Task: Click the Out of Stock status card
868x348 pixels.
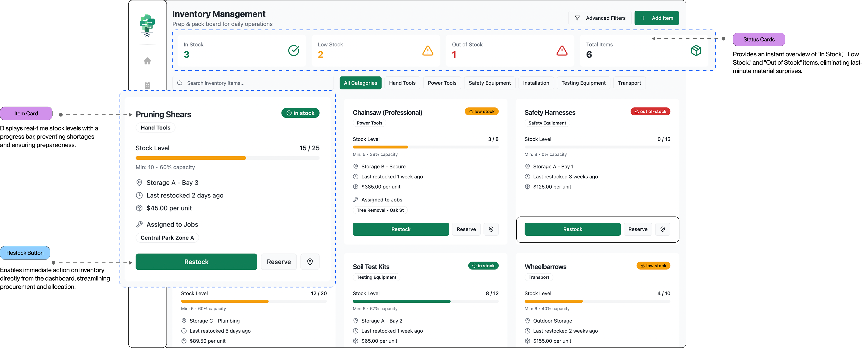Action: pos(510,51)
